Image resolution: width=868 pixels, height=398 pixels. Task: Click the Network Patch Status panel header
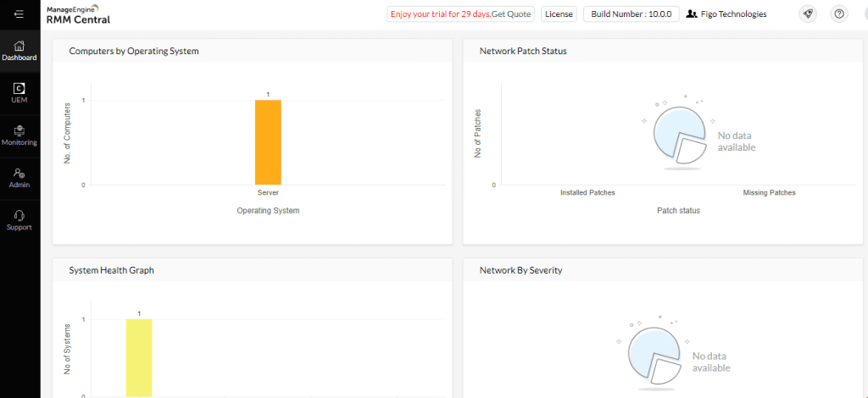coord(523,51)
